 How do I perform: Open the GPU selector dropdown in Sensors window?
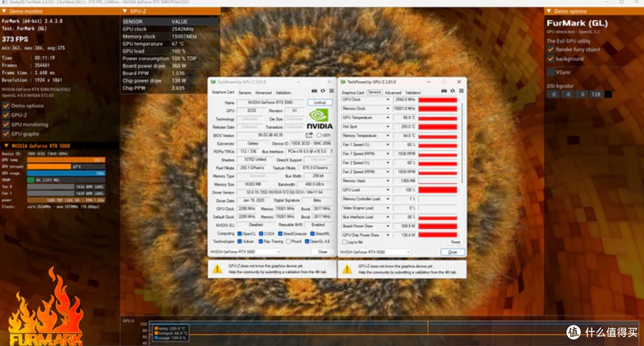pos(376,252)
